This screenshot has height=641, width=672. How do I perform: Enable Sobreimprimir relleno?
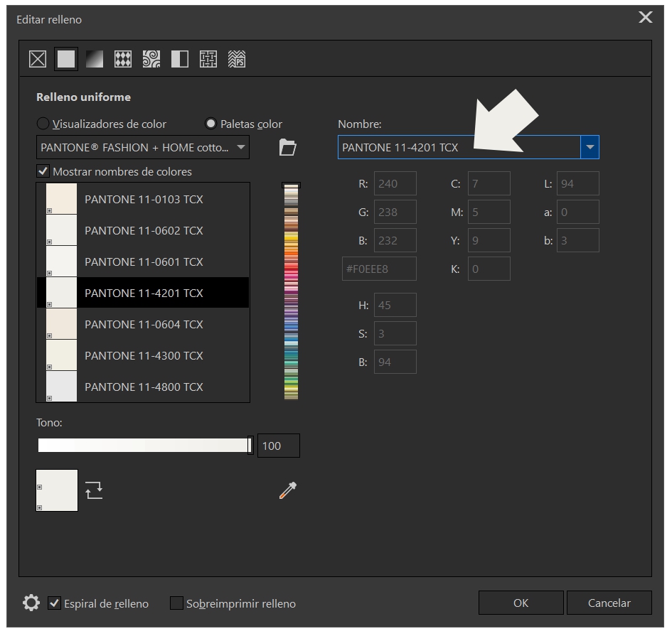(174, 603)
